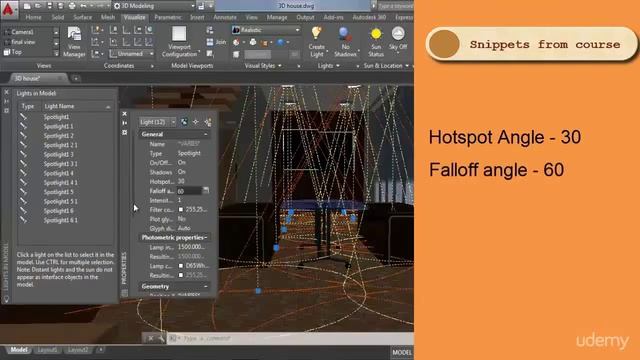Open Viewport Configuration
640x360 pixels.
pos(179,41)
